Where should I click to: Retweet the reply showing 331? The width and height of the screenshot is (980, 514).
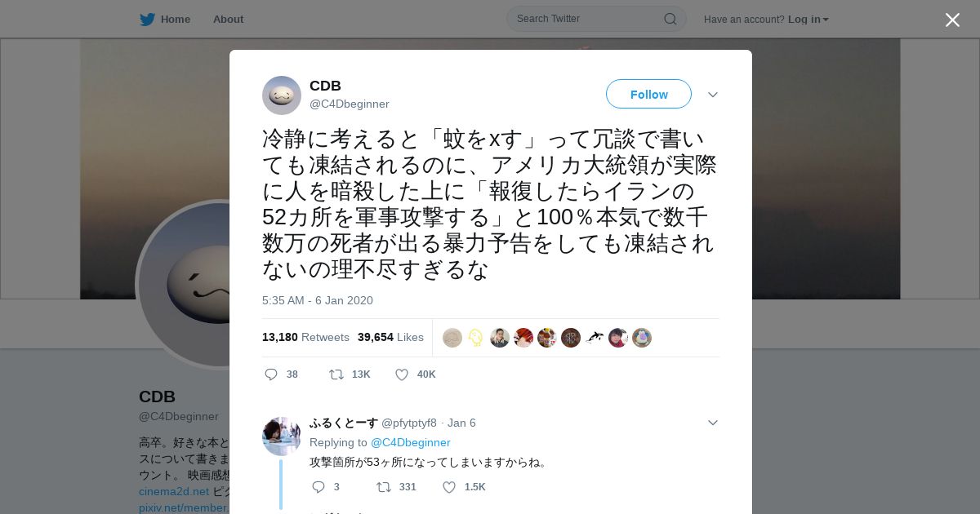pyautogui.click(x=383, y=487)
